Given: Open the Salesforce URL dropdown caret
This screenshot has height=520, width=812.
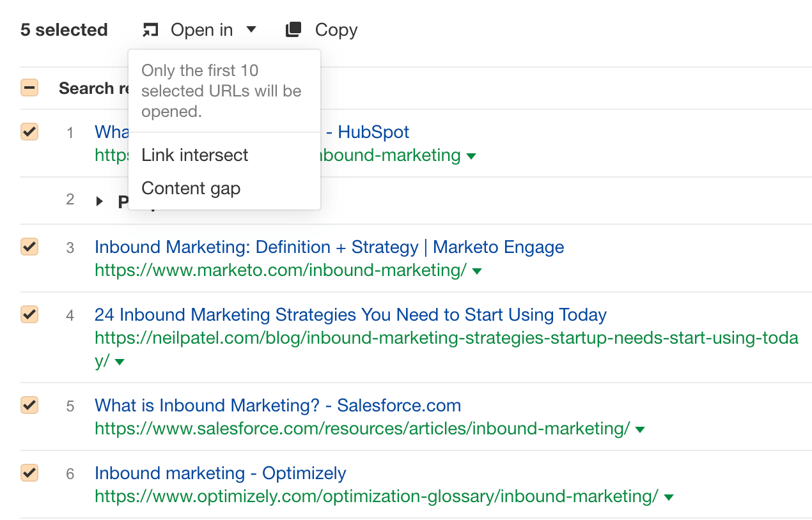Looking at the screenshot, I should pyautogui.click(x=640, y=429).
